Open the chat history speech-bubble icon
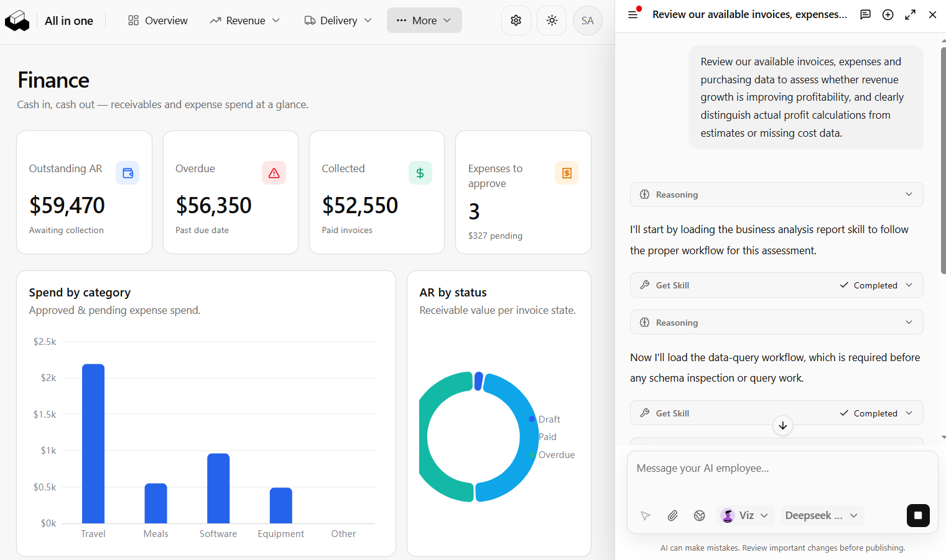Viewport: 946px width, 560px height. pyautogui.click(x=865, y=14)
